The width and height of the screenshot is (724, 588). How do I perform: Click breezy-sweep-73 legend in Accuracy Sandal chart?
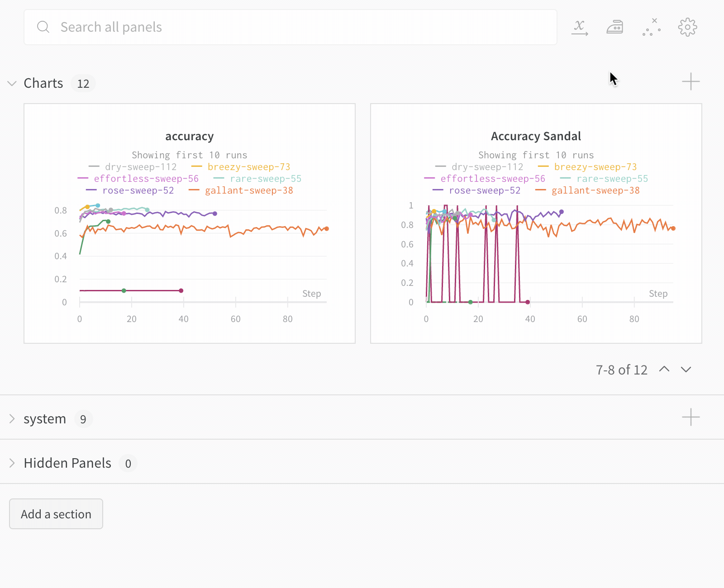point(595,167)
